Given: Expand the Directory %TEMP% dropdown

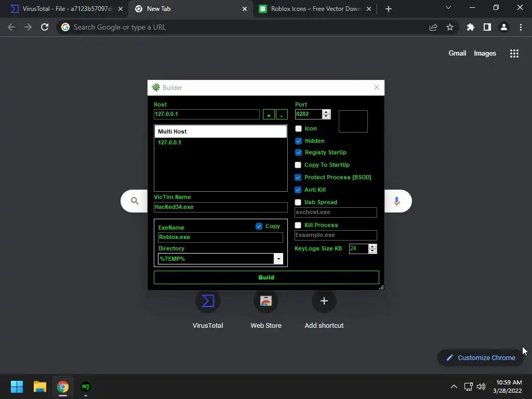Looking at the screenshot, I should point(278,259).
